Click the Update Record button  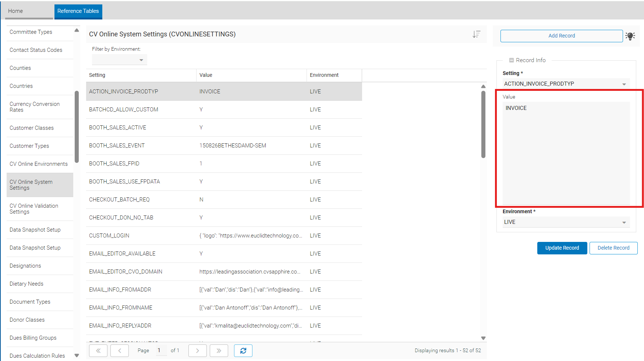click(562, 248)
